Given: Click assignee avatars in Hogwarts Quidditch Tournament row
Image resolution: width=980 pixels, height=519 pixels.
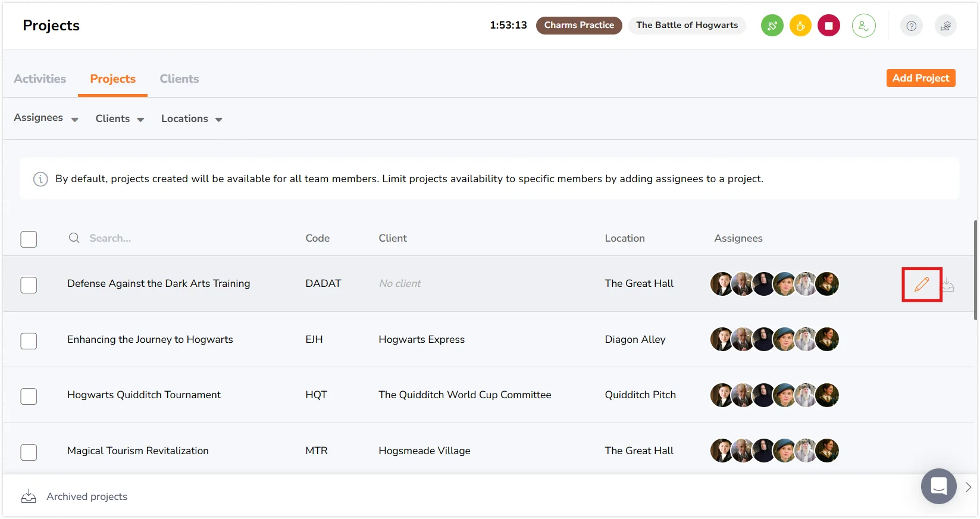Looking at the screenshot, I should (x=775, y=395).
